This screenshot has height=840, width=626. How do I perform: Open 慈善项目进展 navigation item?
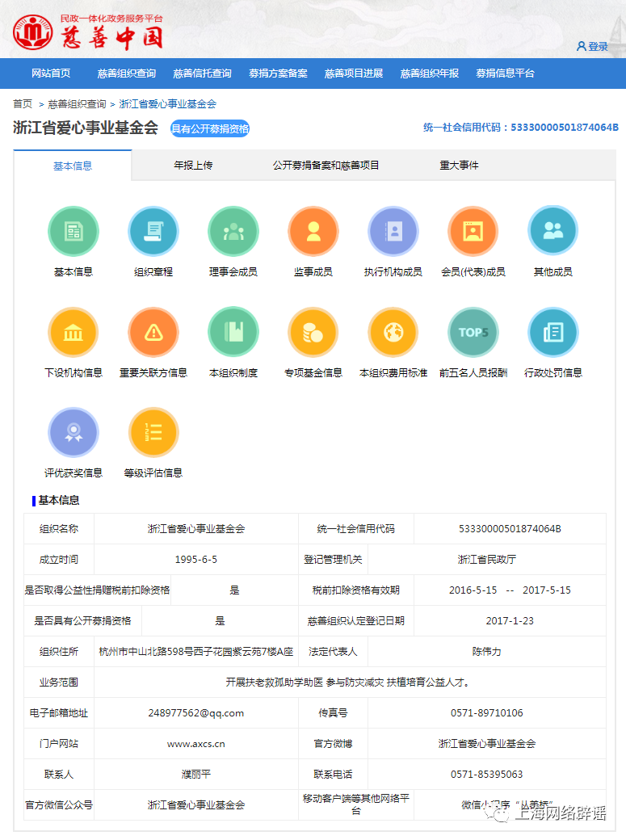(353, 73)
